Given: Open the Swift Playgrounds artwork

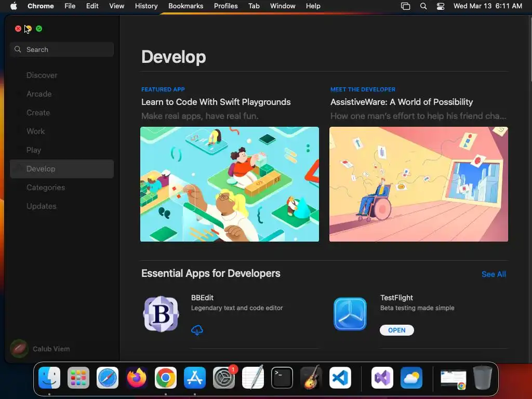Looking at the screenshot, I should [x=229, y=184].
